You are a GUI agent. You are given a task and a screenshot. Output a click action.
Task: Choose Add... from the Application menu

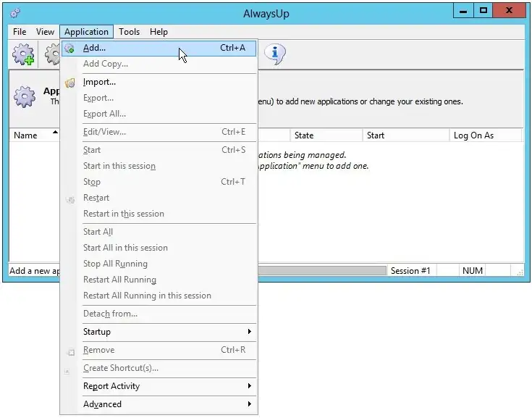94,49
